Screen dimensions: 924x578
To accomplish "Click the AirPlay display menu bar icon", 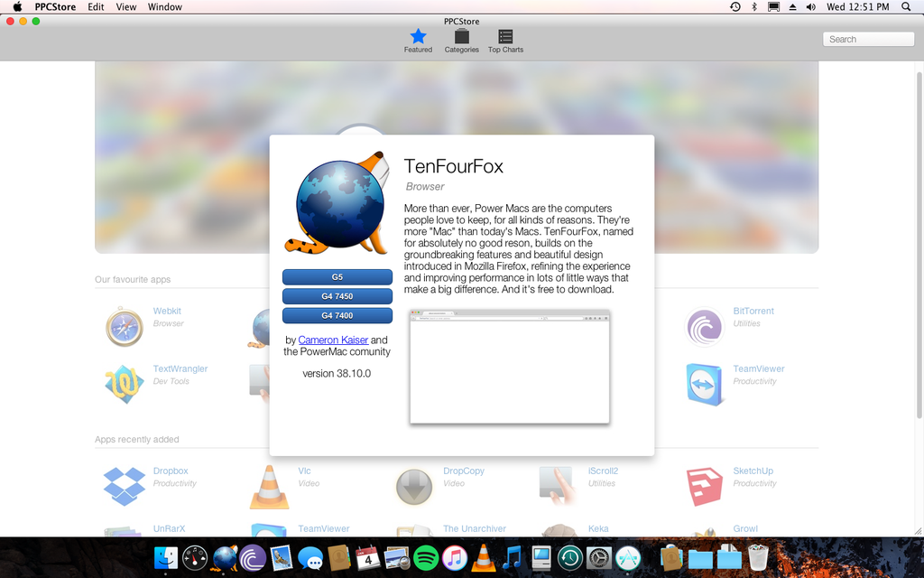I will [773, 7].
